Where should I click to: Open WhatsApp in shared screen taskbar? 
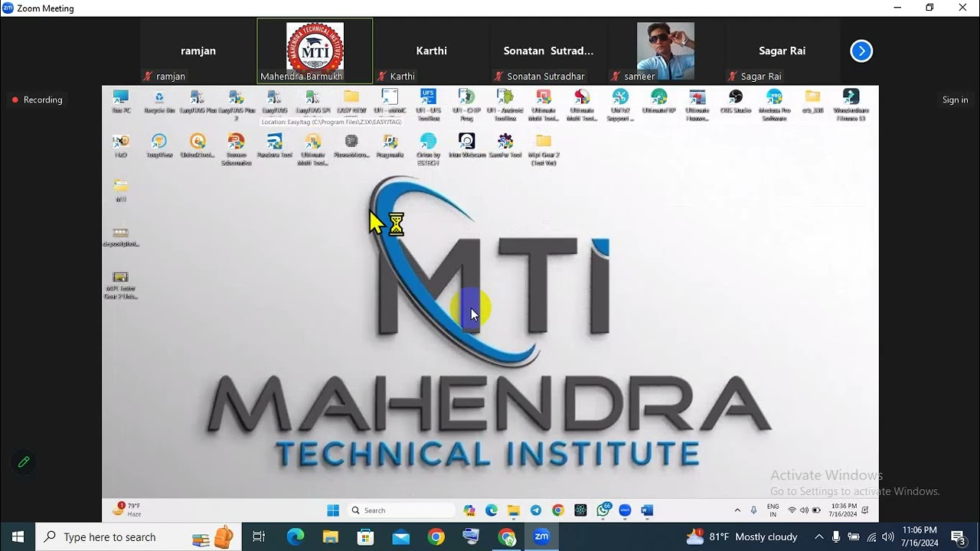point(603,510)
